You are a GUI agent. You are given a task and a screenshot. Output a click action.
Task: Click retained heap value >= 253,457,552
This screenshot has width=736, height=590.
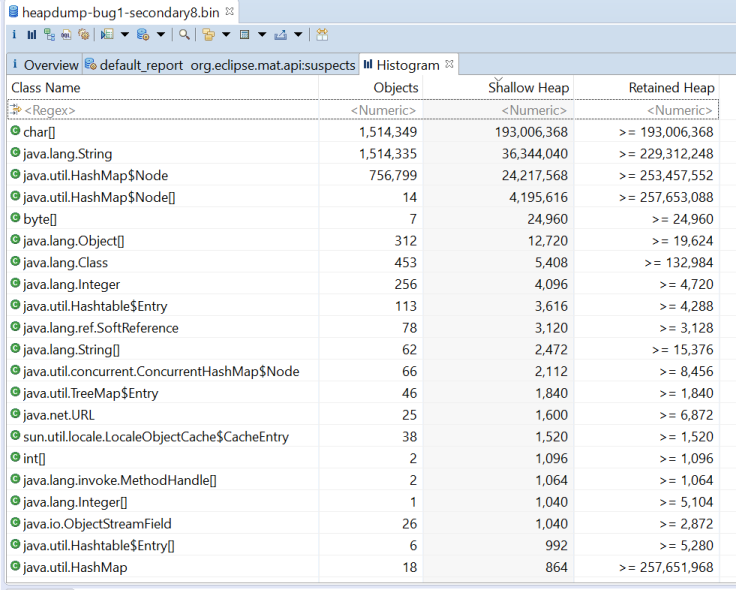point(666,176)
